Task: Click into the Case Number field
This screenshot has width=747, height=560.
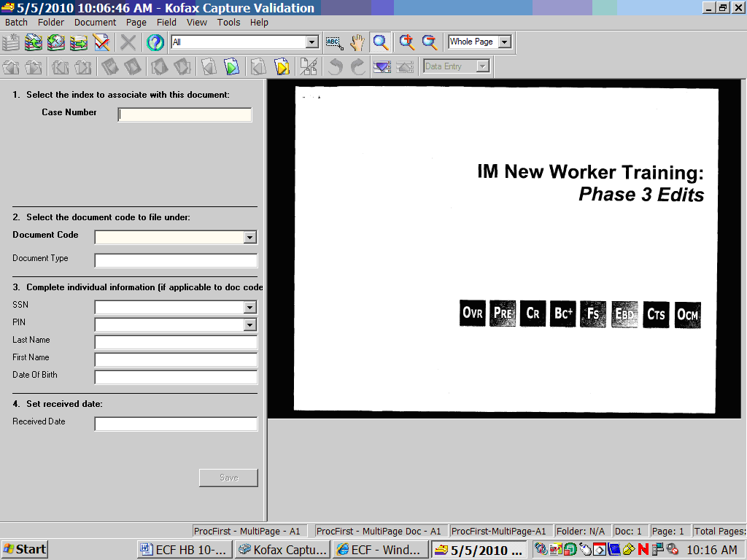Action: pyautogui.click(x=185, y=114)
